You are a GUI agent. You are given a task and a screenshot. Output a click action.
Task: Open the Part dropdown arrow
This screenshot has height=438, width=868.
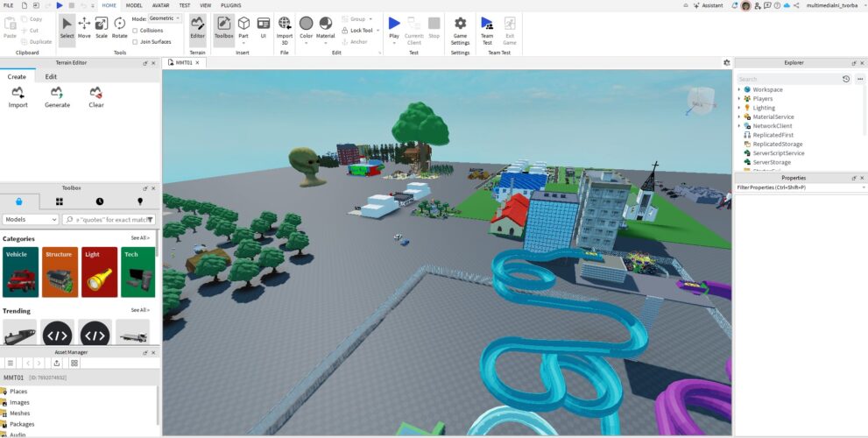(243, 43)
